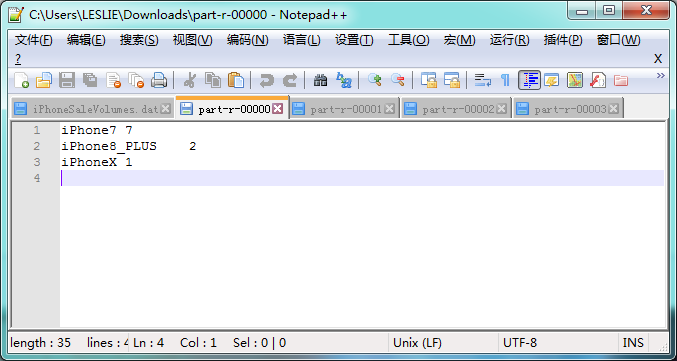Screen dimensions: 677x361
Task: Click the user defined language icon
Action: coord(552,80)
